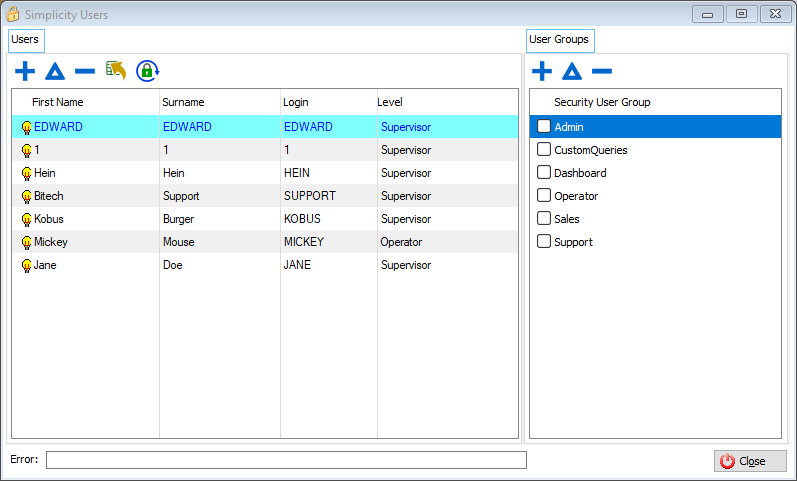
Task: Click lightbulb icon beside Mickey
Action: 26,242
